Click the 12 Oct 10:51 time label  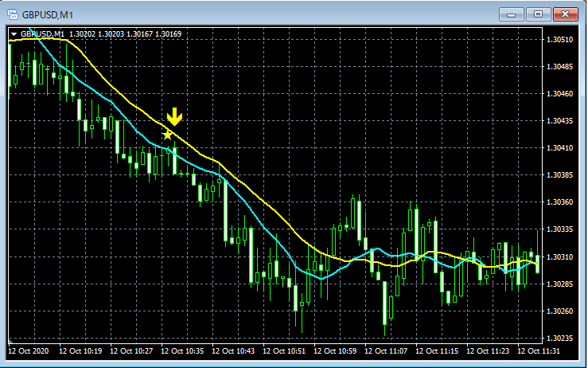pos(284,351)
